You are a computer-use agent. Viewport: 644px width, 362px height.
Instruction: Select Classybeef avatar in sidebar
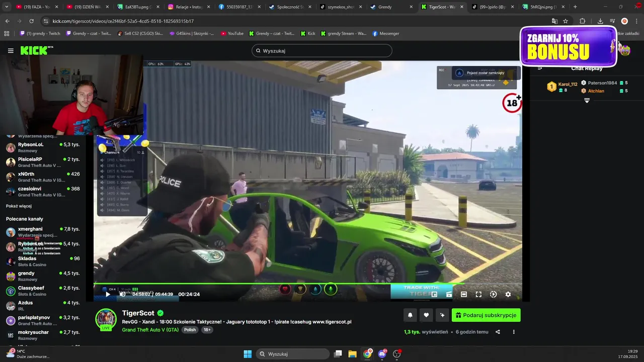pos(11,291)
